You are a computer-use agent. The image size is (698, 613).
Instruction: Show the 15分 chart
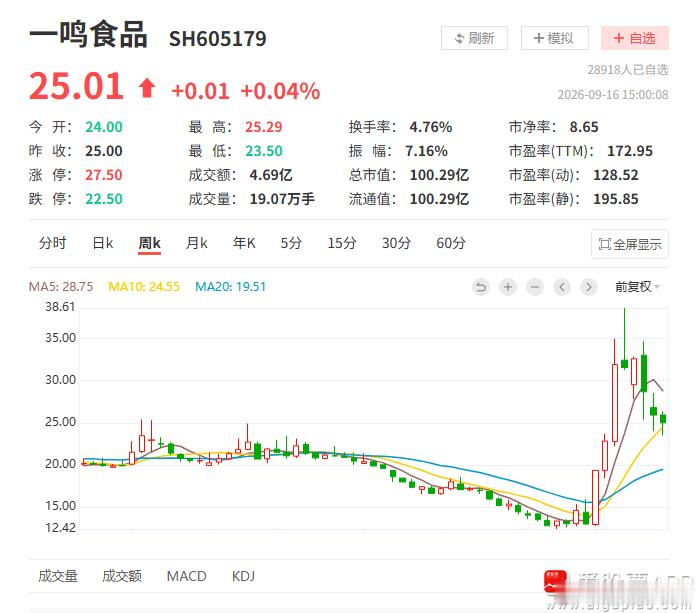pos(342,243)
